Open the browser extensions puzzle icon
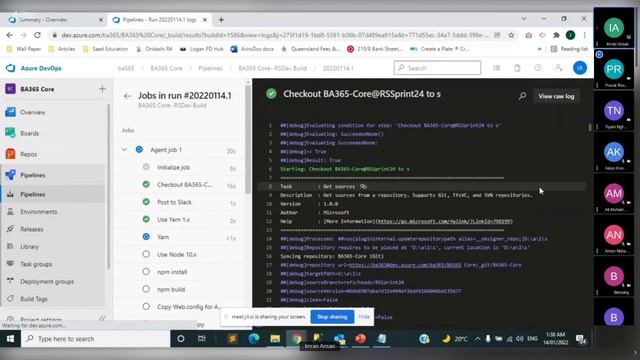The height and width of the screenshot is (360, 640). pyautogui.click(x=556, y=36)
